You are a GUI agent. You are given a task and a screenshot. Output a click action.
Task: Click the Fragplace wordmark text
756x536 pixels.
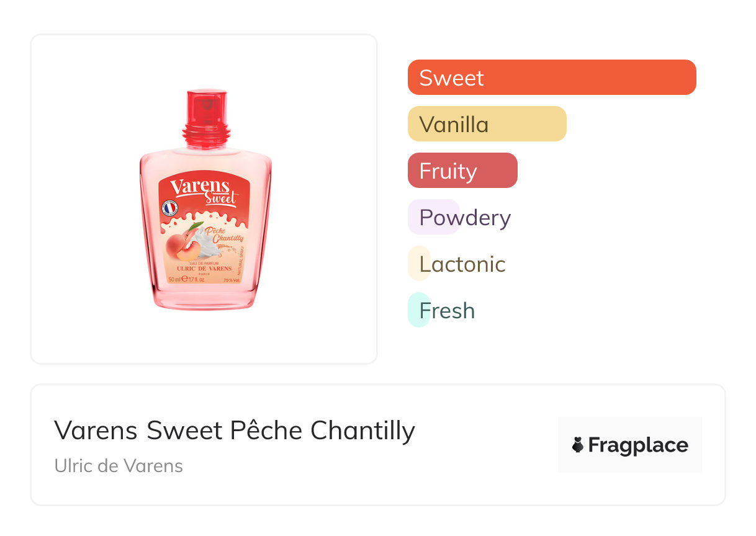(637, 445)
